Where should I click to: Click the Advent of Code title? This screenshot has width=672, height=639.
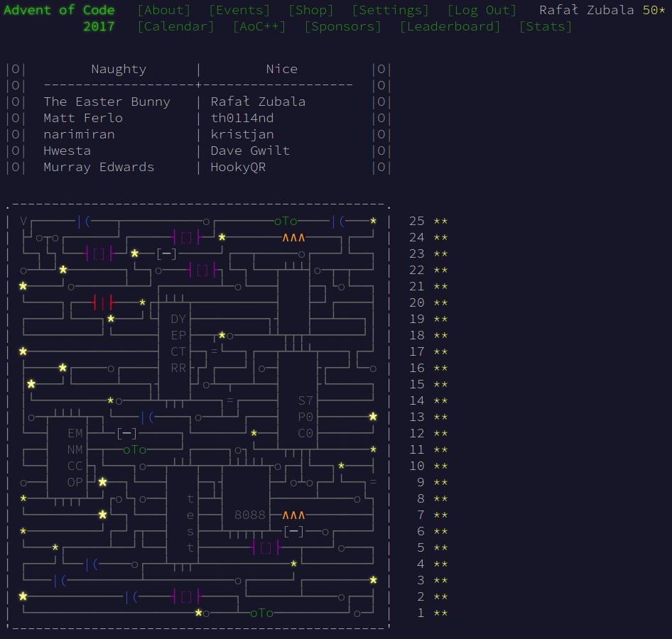tap(59, 10)
